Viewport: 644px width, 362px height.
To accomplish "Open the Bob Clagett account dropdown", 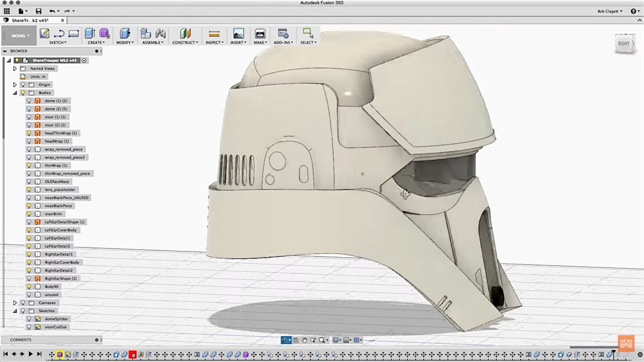I will pyautogui.click(x=610, y=11).
